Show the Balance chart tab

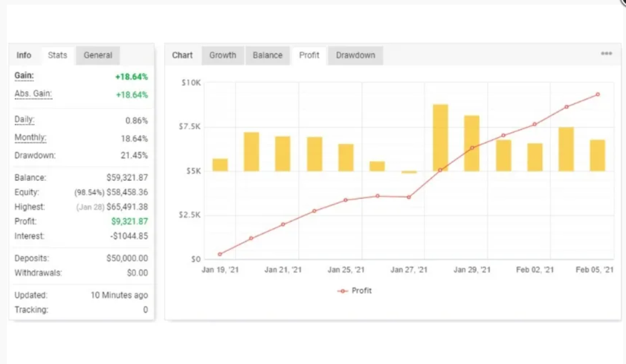coord(267,55)
